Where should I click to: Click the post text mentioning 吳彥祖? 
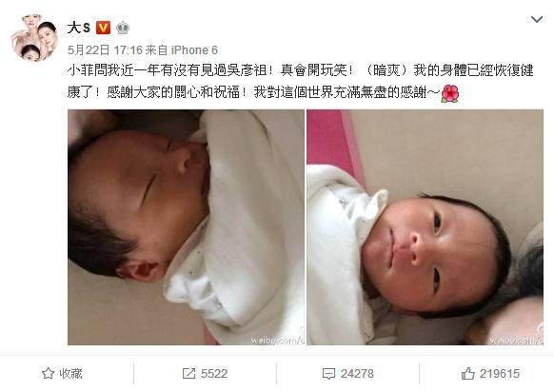click(x=300, y=81)
